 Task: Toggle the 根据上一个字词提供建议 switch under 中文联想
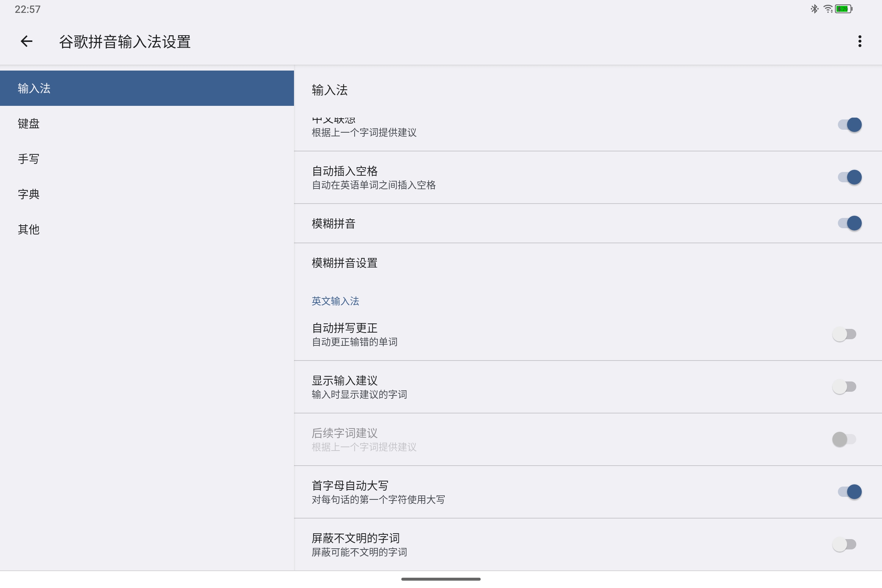tap(850, 125)
